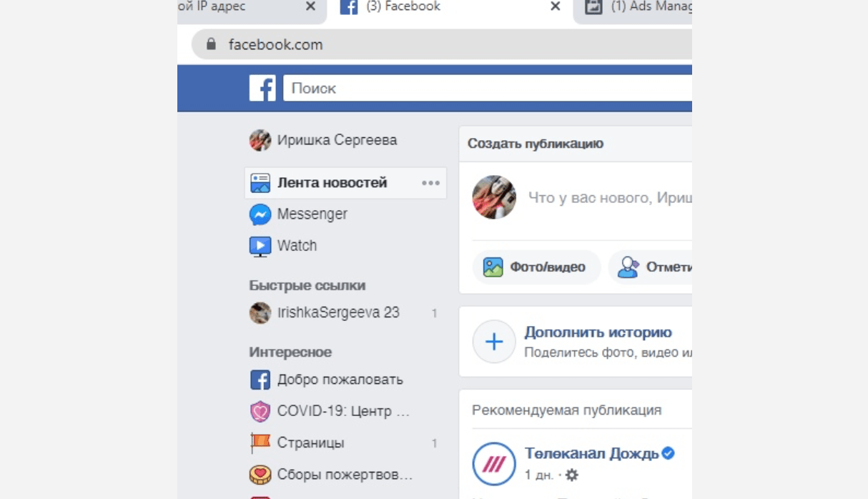This screenshot has width=868, height=499.
Task: Click the tag-friends person icon
Action: [x=628, y=267]
